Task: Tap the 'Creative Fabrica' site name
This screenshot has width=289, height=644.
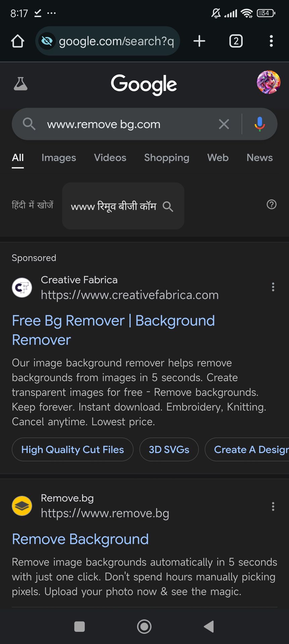Action: pos(79,280)
